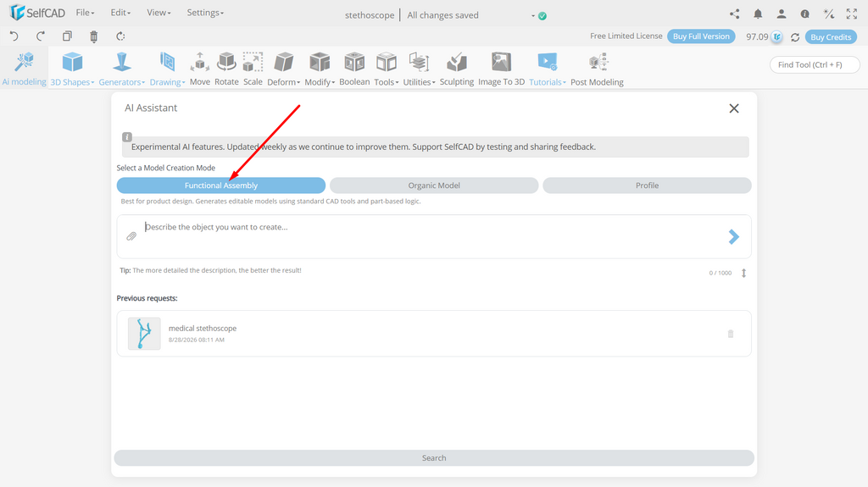Click the Buy Credits button

click(x=831, y=37)
